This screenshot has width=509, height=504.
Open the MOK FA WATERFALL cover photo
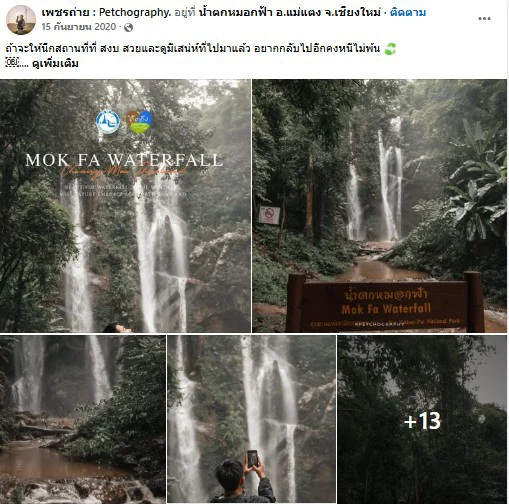tap(125, 206)
